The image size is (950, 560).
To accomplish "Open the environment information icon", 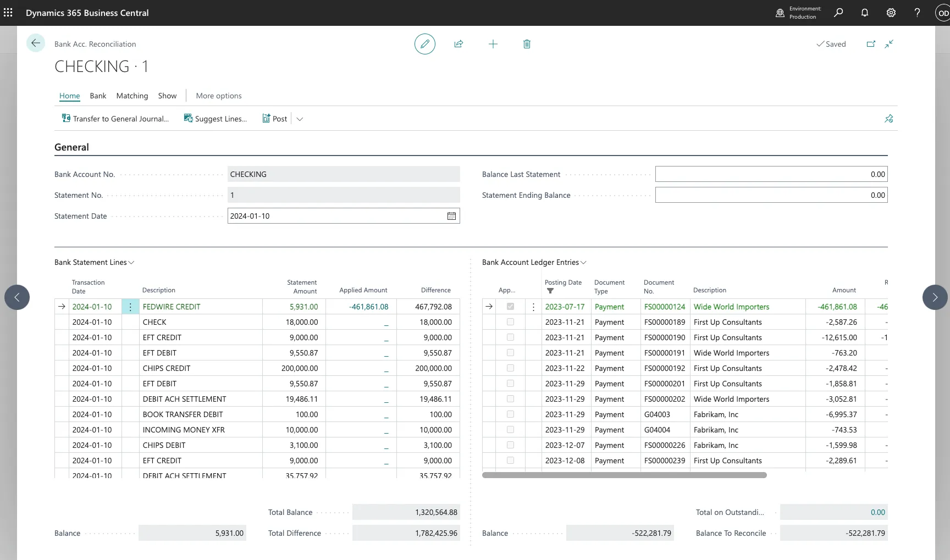I will click(780, 13).
